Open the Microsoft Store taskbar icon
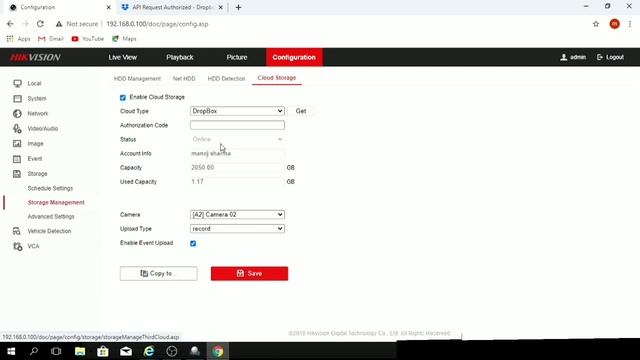The image size is (640, 360). (x=103, y=351)
